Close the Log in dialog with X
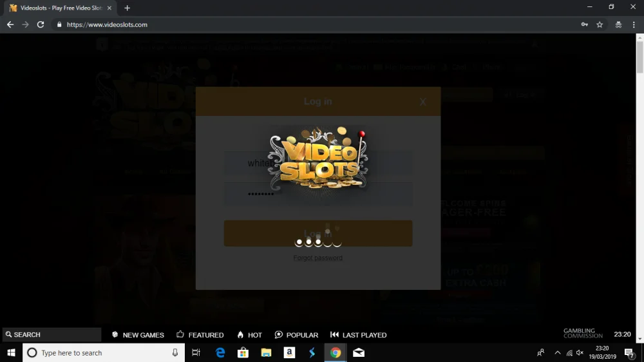This screenshot has height=362, width=644. (x=422, y=102)
